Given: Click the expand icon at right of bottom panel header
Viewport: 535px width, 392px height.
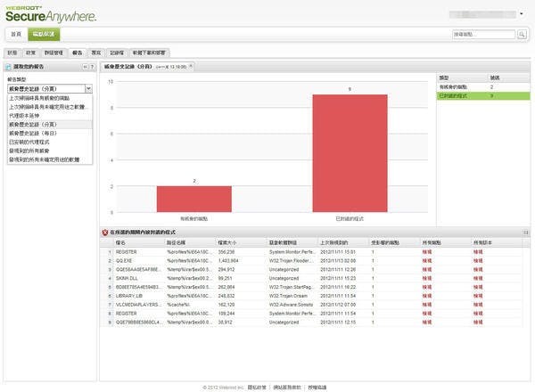Looking at the screenshot, I should 525,232.
